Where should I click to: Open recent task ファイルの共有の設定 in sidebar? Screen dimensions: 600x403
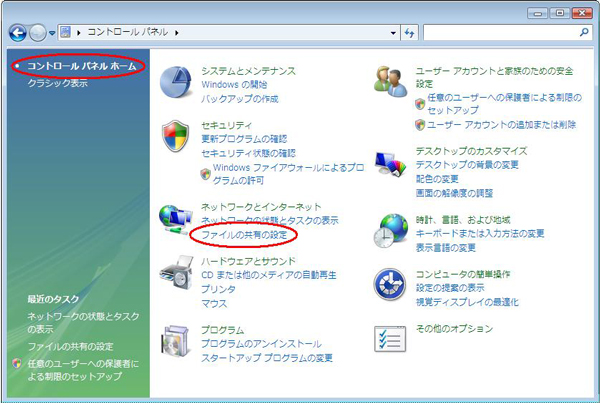(x=70, y=347)
